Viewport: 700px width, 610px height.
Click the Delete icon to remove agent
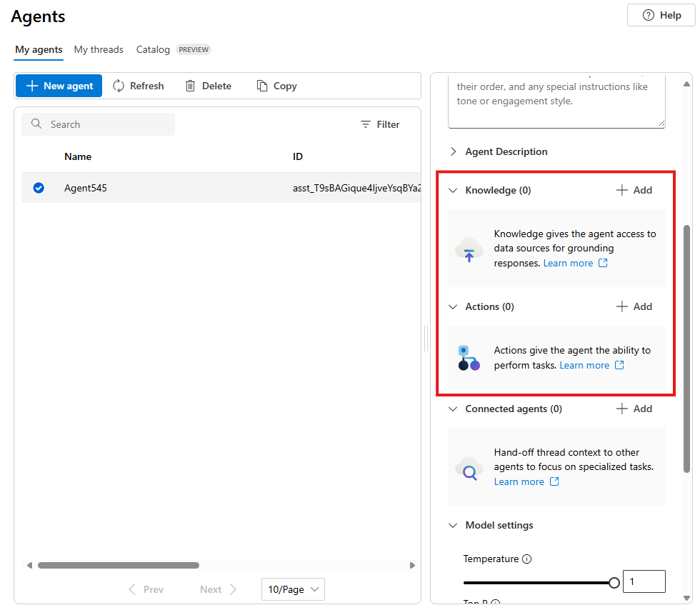pyautogui.click(x=190, y=86)
